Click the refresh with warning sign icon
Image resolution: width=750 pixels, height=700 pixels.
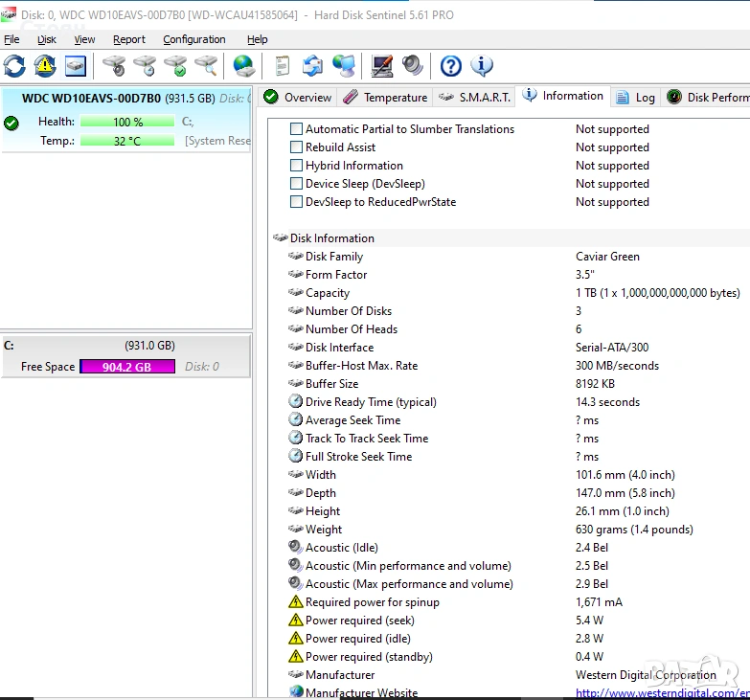(x=45, y=66)
